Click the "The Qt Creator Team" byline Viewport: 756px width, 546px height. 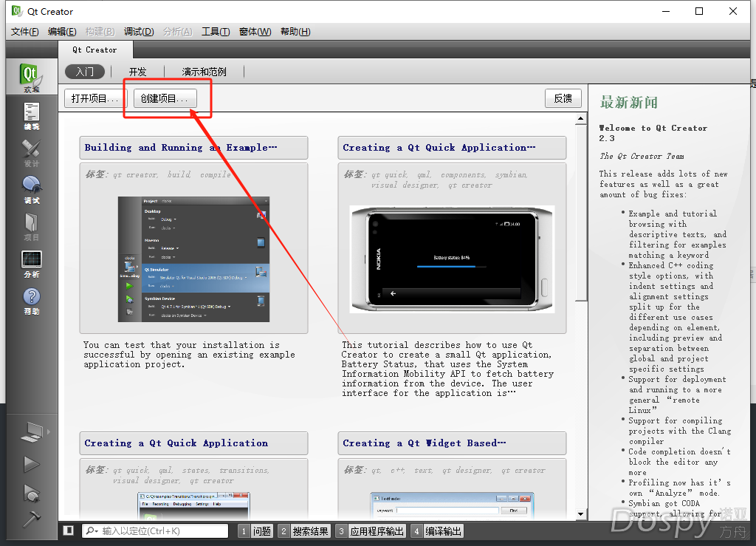point(642,157)
